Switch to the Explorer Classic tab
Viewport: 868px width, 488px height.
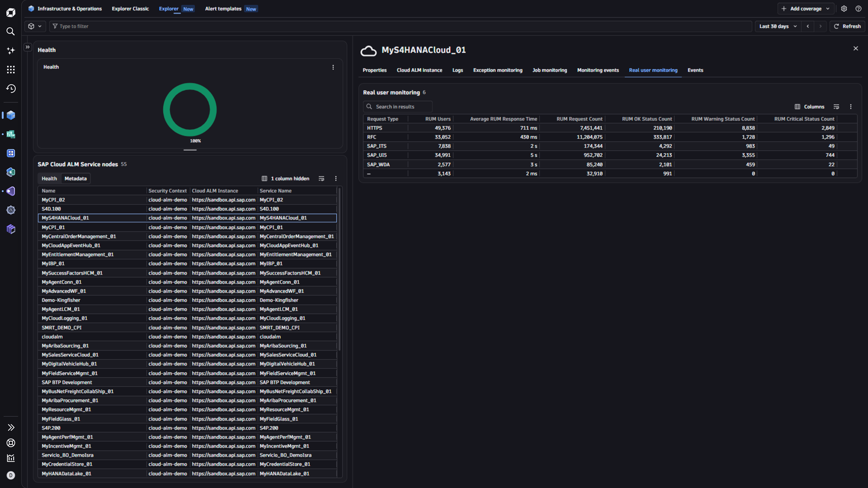pos(130,9)
